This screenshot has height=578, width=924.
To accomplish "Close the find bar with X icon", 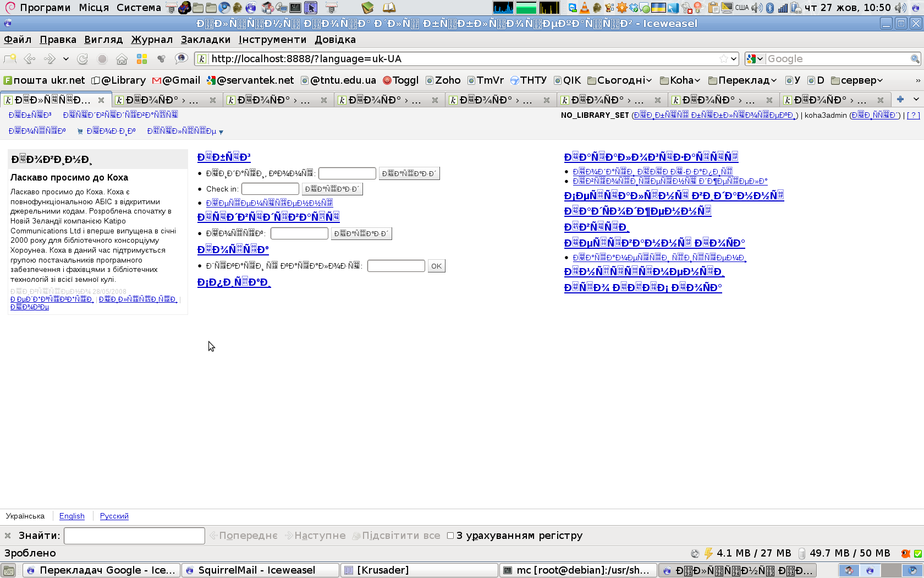I will pos(8,536).
